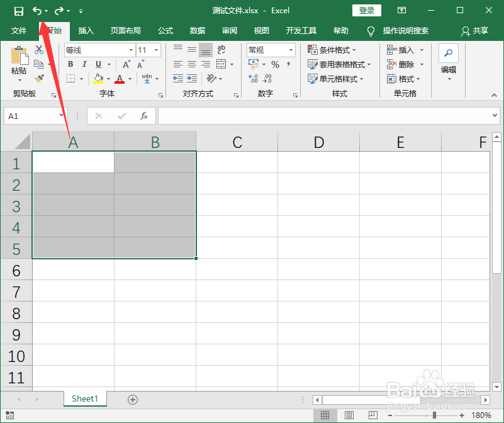
Task: Open the 编辑 editing group button
Action: 449,62
